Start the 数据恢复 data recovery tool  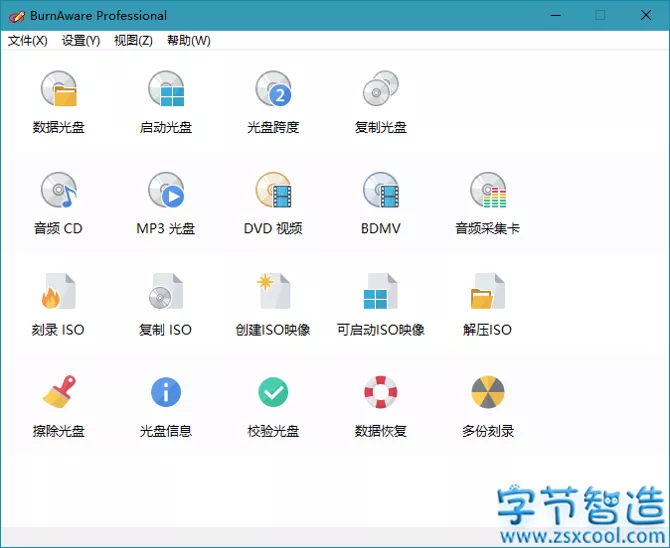click(380, 406)
